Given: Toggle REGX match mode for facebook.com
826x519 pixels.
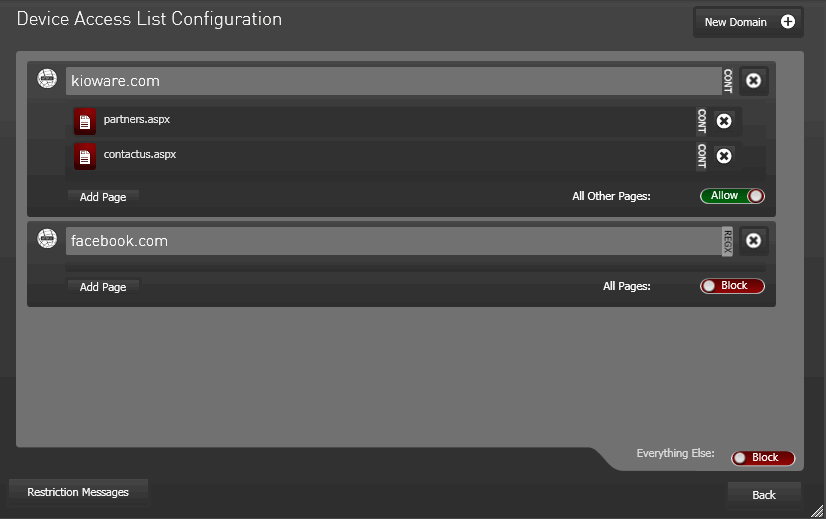Looking at the screenshot, I should [x=728, y=241].
